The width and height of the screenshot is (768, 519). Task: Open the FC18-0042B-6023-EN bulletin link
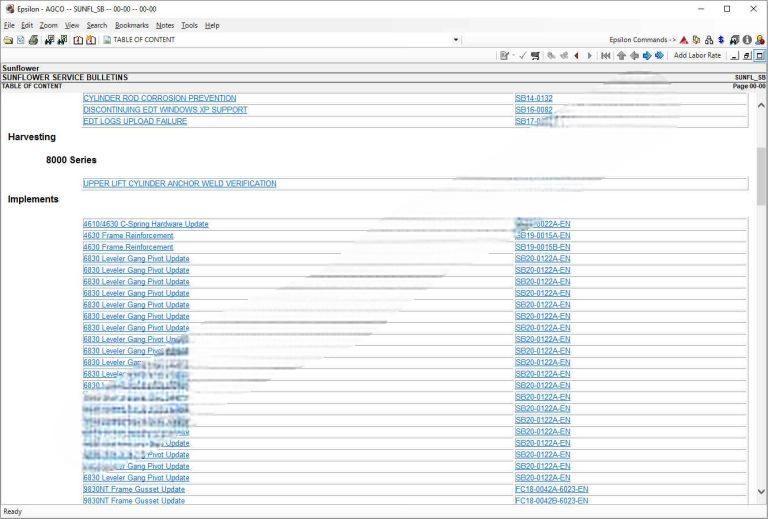coord(552,500)
